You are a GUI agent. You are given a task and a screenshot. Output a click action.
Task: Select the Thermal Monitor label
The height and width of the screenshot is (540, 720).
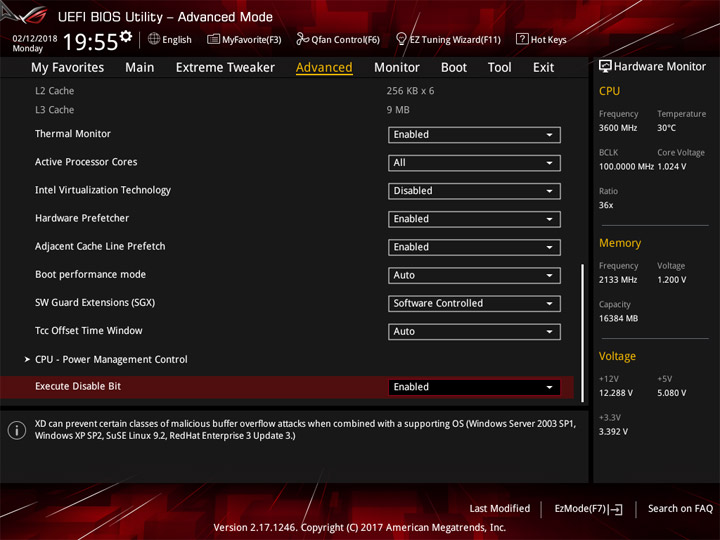[x=73, y=134]
